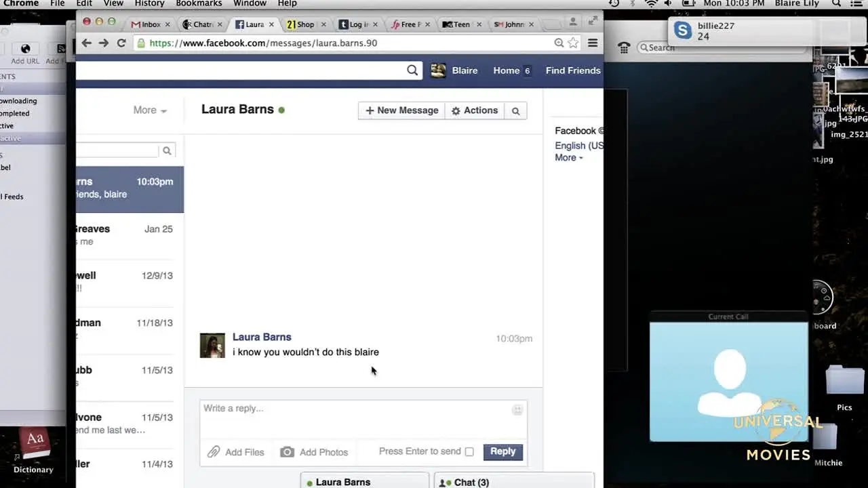Open the Actions dropdown menu

(475, 110)
